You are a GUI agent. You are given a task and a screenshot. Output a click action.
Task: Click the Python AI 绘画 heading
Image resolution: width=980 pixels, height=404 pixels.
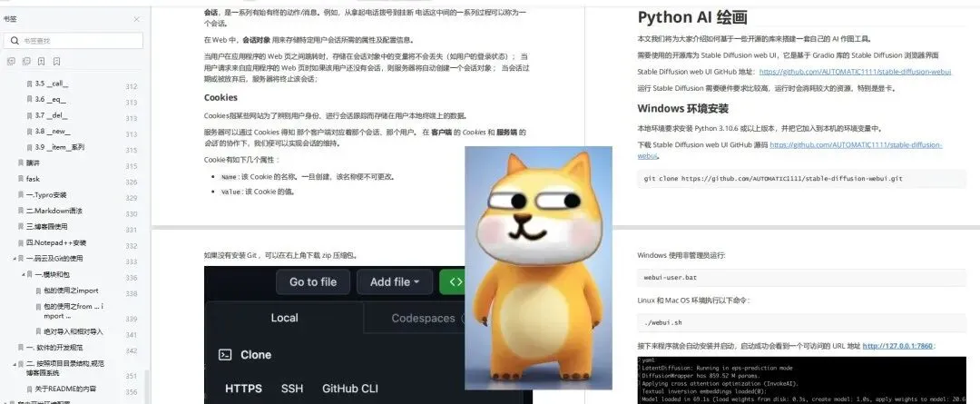(x=691, y=17)
